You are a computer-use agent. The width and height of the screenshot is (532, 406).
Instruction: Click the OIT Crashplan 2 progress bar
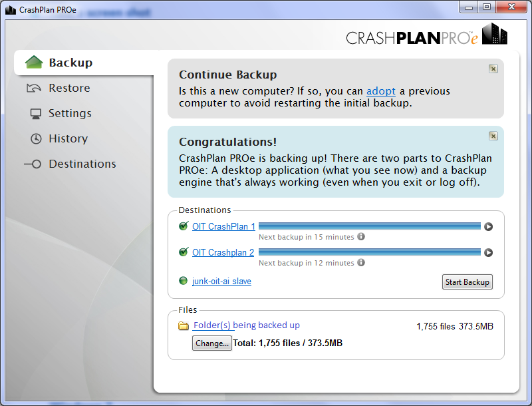pyautogui.click(x=370, y=252)
